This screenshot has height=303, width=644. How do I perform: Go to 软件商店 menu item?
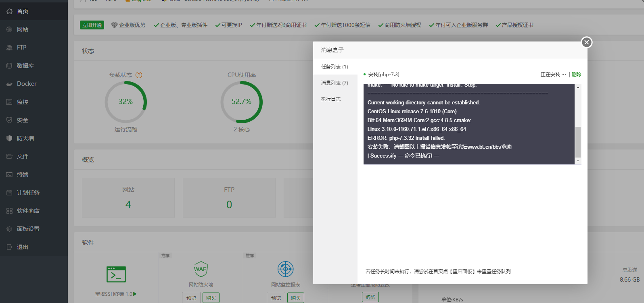(x=34, y=211)
